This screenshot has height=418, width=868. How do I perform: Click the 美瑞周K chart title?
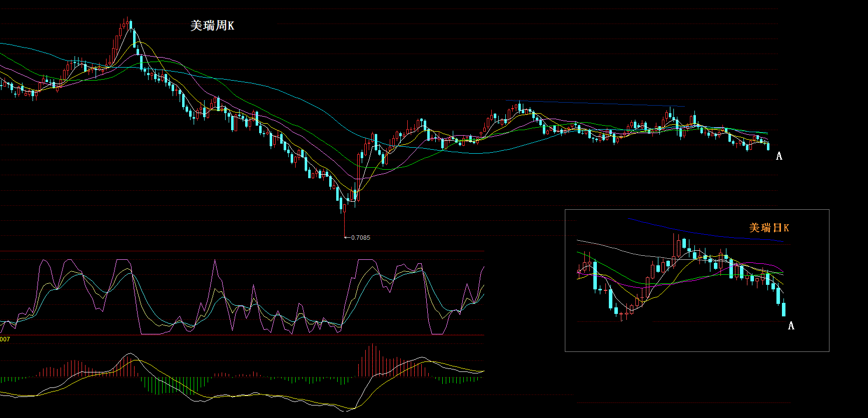(212, 26)
